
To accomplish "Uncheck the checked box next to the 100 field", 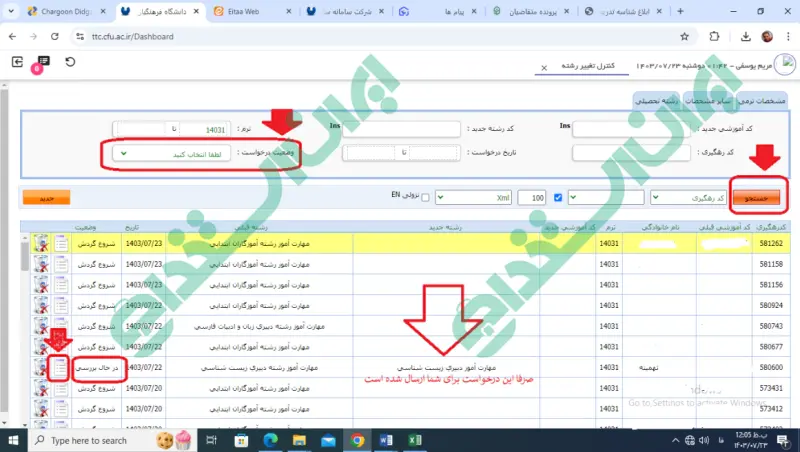I will click(558, 197).
